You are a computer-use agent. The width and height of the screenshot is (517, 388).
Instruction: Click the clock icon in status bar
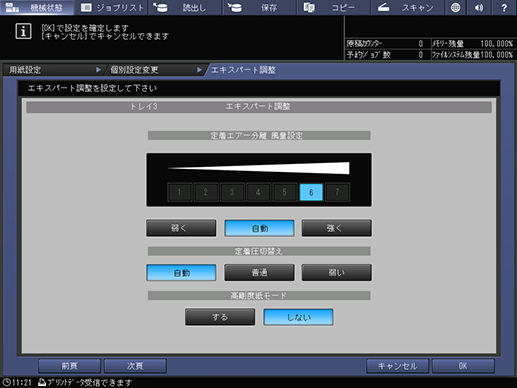point(6,382)
